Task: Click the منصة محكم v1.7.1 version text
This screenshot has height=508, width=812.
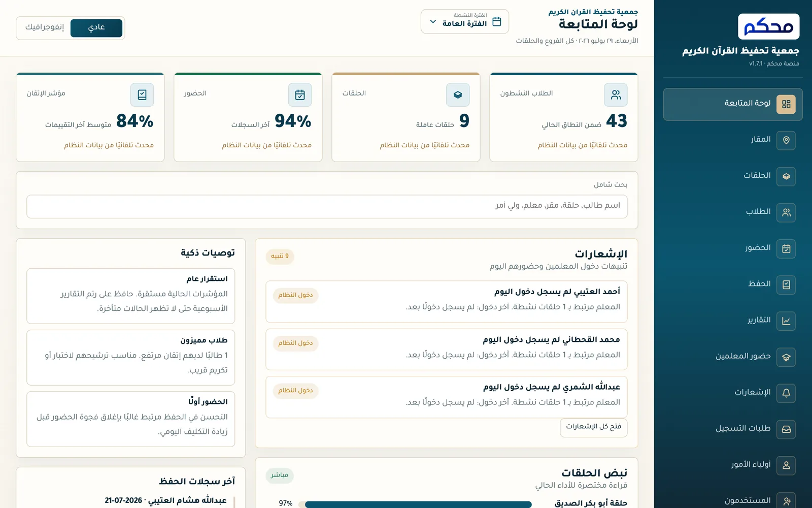Action: 774,63
